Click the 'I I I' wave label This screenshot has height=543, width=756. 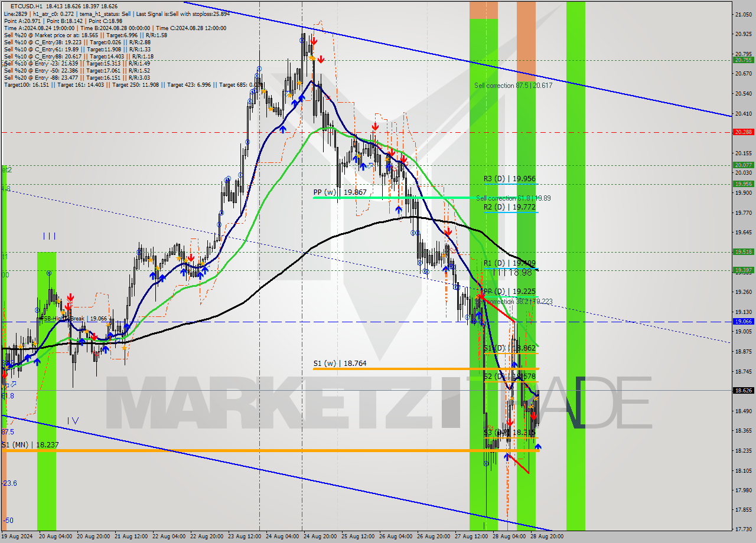[x=49, y=236]
